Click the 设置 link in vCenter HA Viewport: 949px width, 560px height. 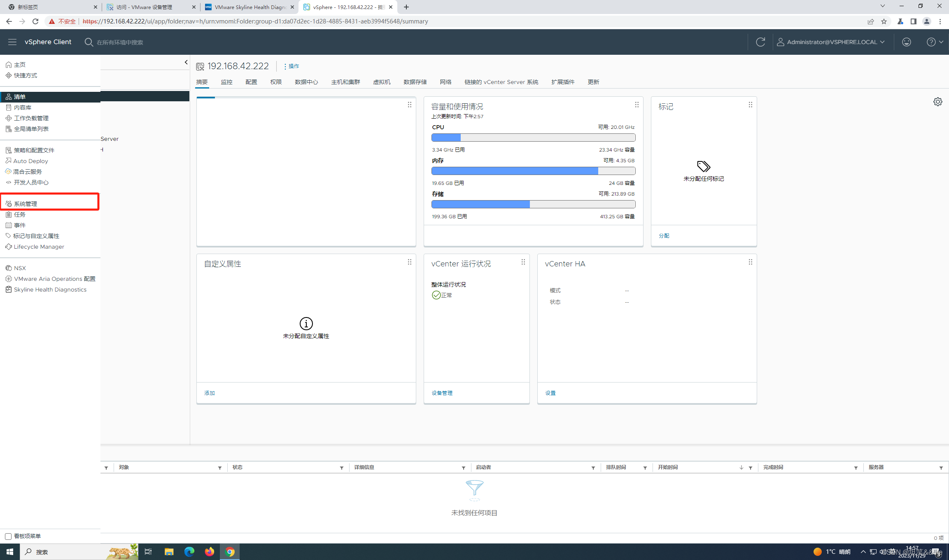pos(550,393)
